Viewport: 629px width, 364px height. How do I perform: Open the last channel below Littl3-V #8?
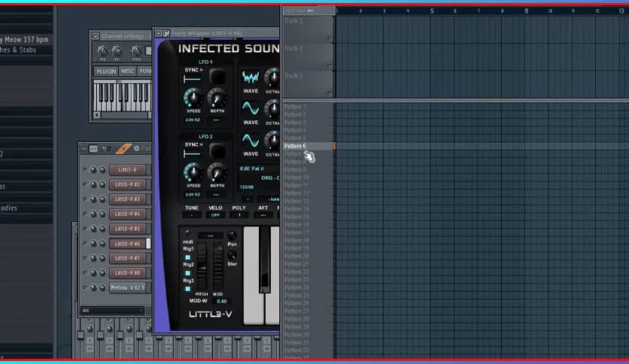click(127, 287)
